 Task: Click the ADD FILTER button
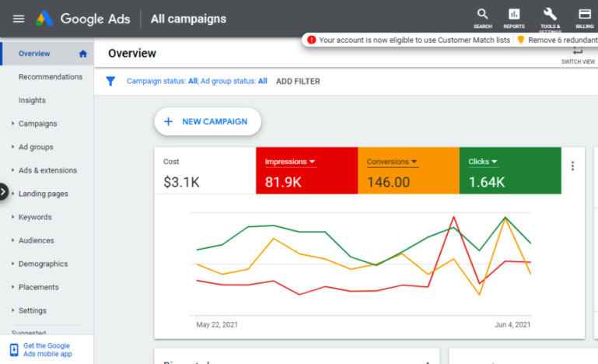[x=298, y=81]
